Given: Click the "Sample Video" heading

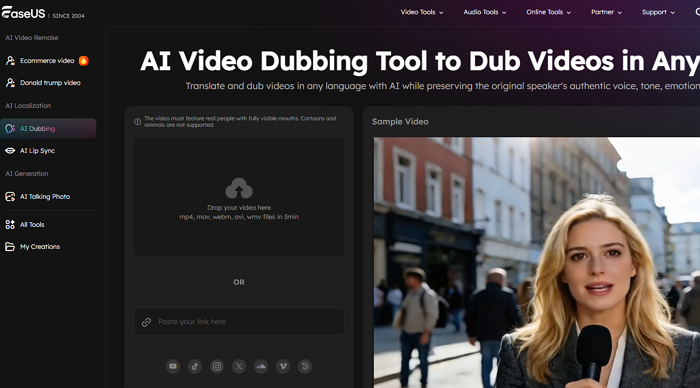Looking at the screenshot, I should point(400,121).
